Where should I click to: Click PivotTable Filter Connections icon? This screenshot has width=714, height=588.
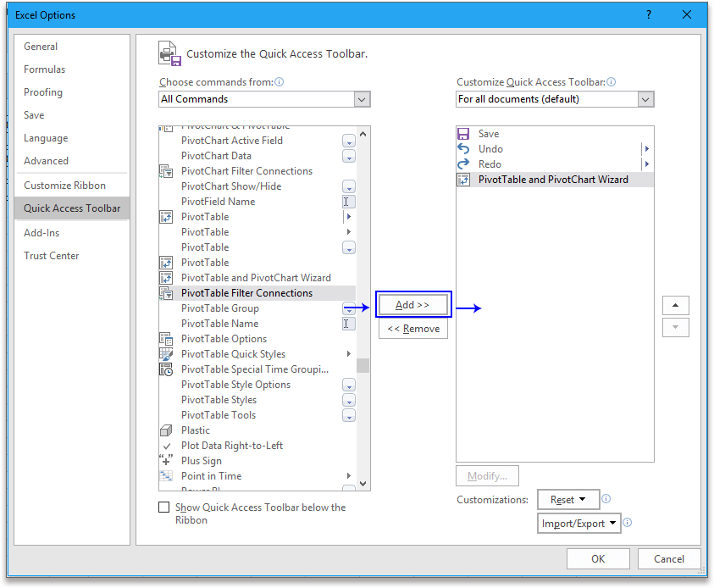[x=166, y=293]
